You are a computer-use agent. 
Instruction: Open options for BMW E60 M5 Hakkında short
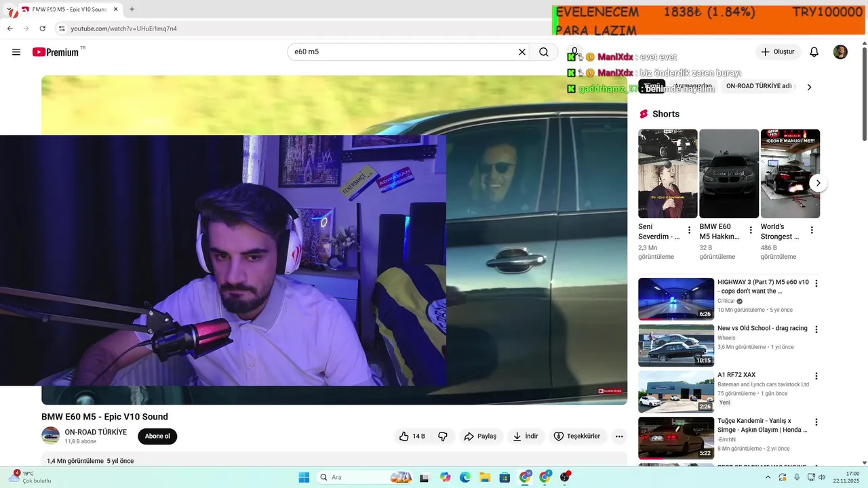[751, 230]
